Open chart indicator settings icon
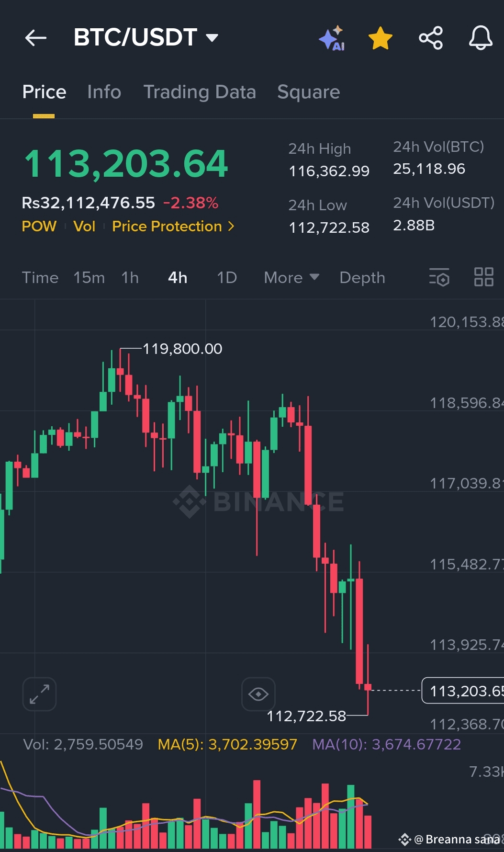This screenshot has width=504, height=852. pyautogui.click(x=439, y=277)
